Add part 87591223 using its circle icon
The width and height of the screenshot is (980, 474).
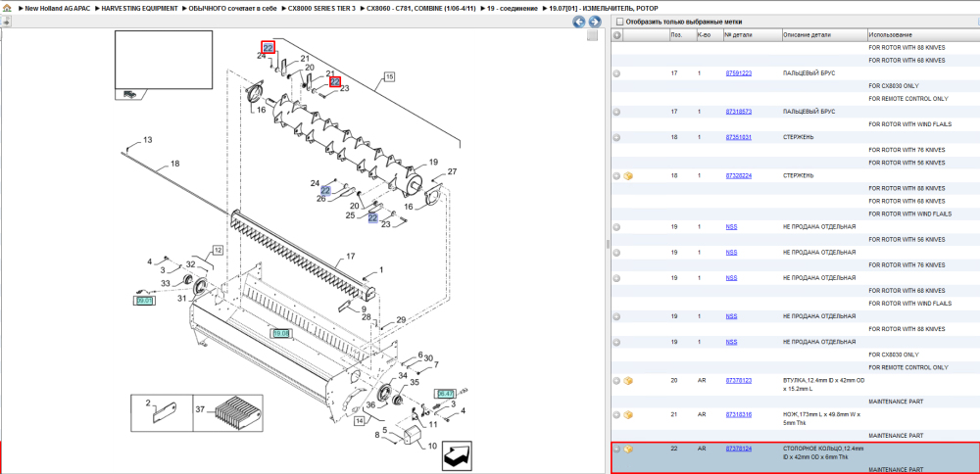click(616, 73)
